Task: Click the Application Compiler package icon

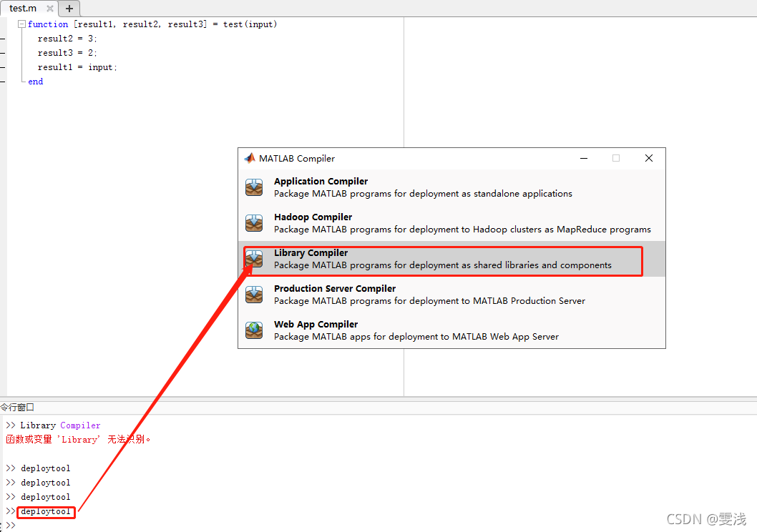Action: (x=254, y=187)
